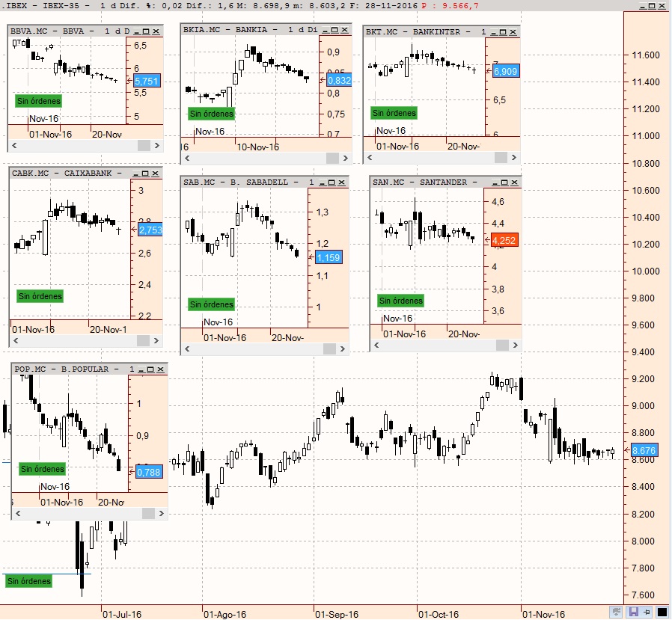The height and width of the screenshot is (620, 672).
Task: Click right scroll arrow in BBVA window
Action: pos(157,146)
